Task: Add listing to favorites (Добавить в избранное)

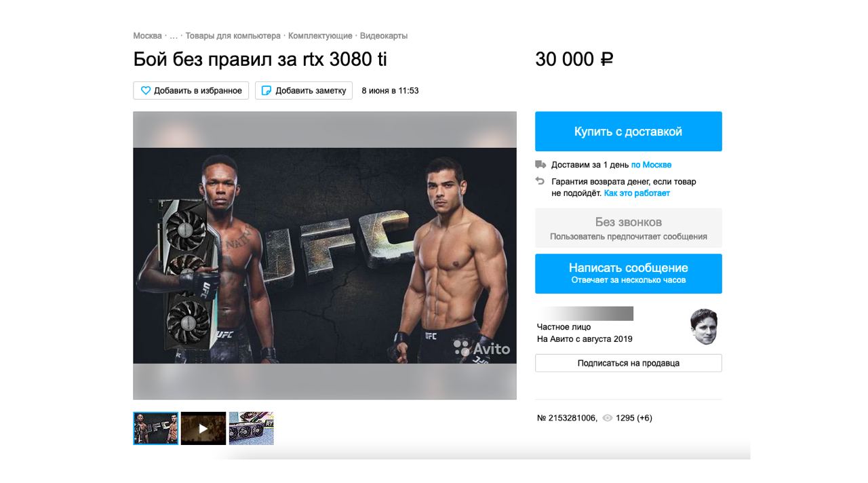Action: pyautogui.click(x=191, y=90)
